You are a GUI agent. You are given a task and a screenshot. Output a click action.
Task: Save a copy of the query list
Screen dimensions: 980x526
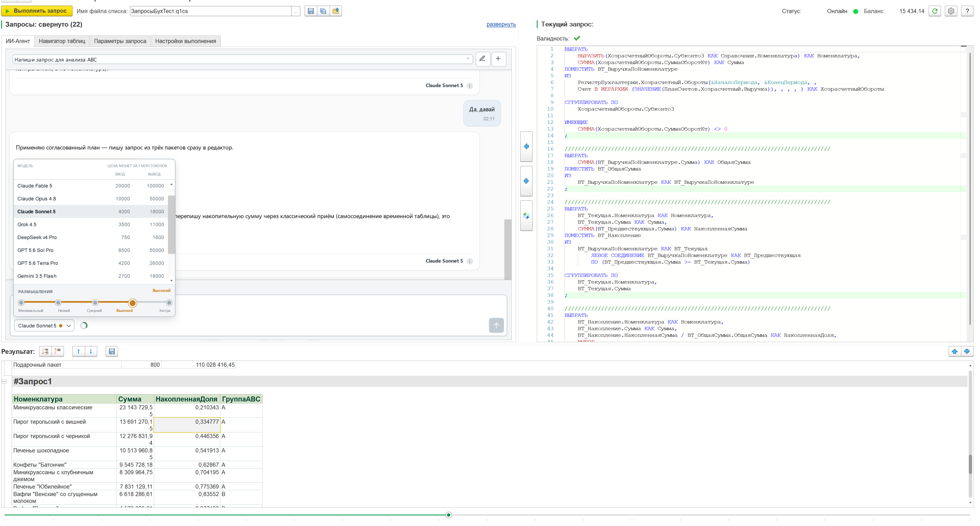click(323, 11)
